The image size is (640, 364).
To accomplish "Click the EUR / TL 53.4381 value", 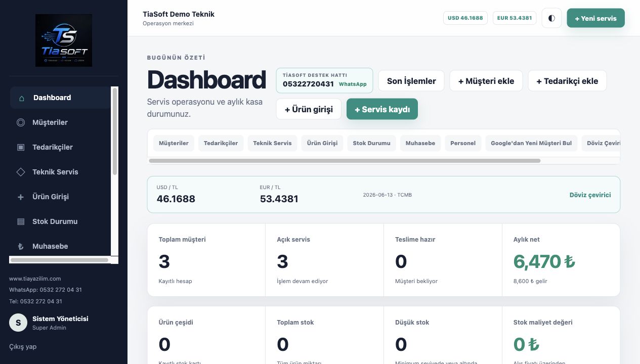I will (x=279, y=199).
